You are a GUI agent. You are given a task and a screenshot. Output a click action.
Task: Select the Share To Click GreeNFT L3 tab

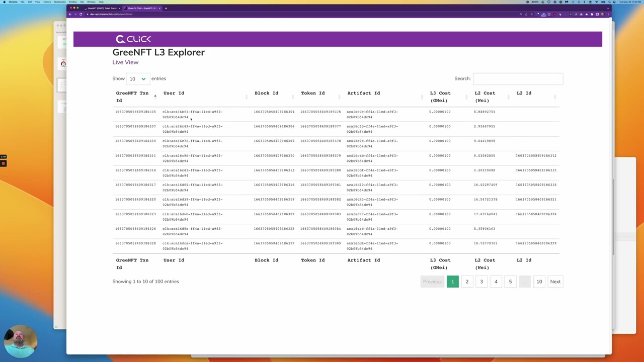coord(142,8)
